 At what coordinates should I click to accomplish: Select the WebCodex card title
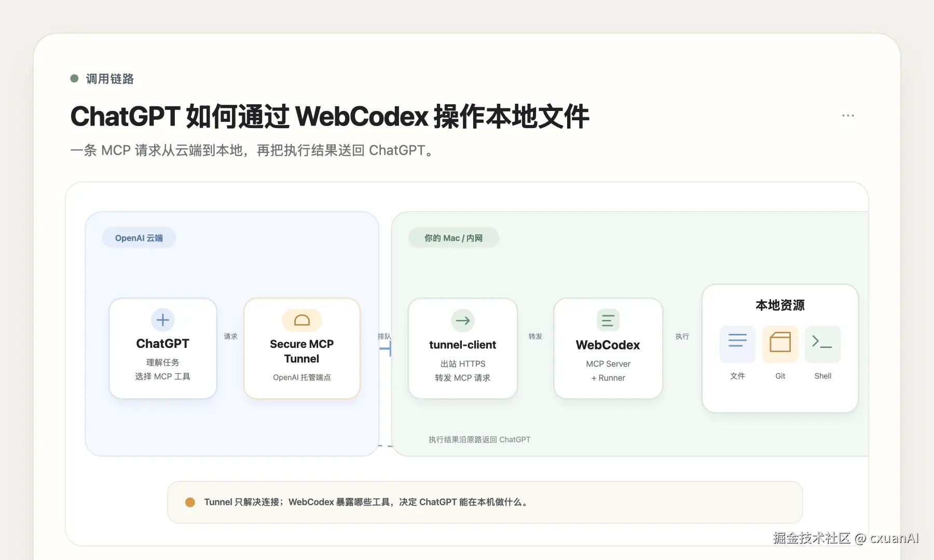[x=608, y=345]
